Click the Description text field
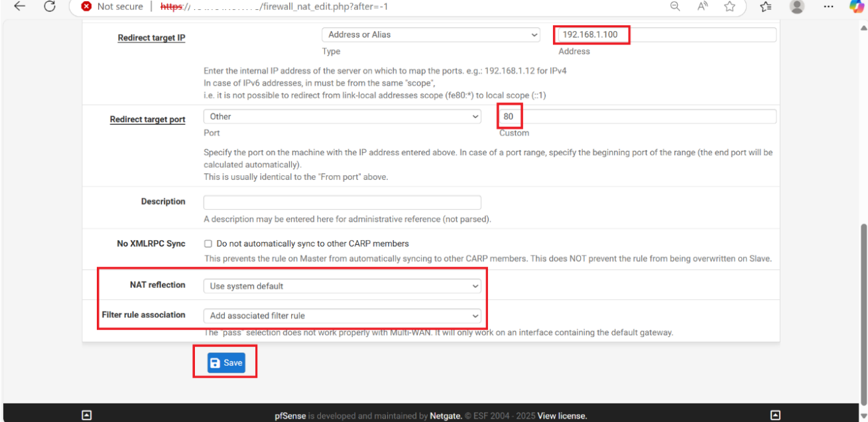Screen dimensions: 868x422 tap(342, 202)
